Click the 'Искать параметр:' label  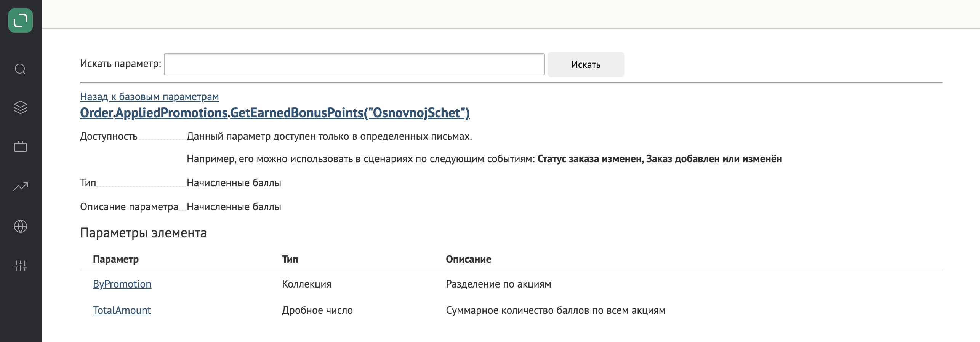click(121, 64)
